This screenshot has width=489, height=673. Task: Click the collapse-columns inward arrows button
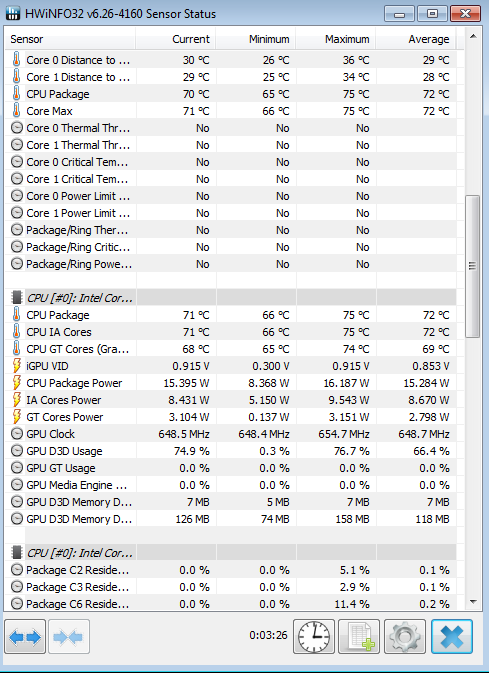point(69,637)
